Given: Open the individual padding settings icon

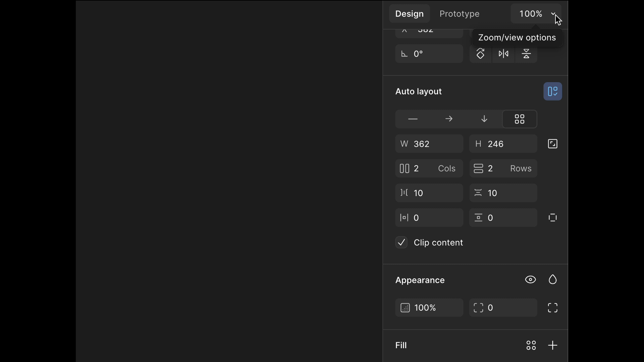Looking at the screenshot, I should [x=552, y=218].
